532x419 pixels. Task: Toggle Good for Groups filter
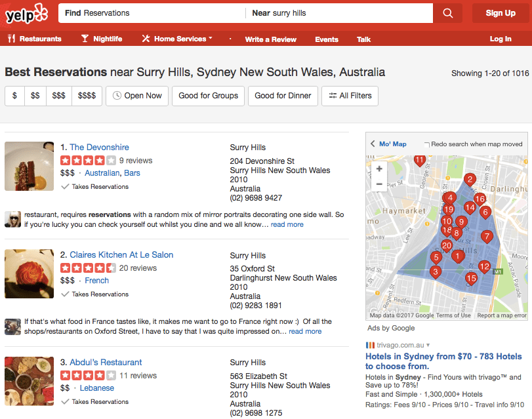[x=209, y=96]
